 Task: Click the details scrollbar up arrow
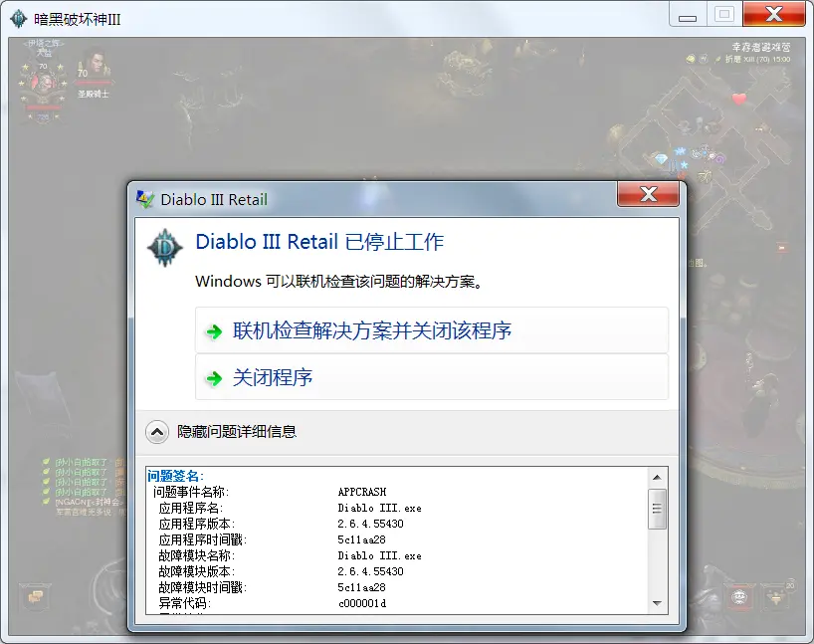coord(657,478)
